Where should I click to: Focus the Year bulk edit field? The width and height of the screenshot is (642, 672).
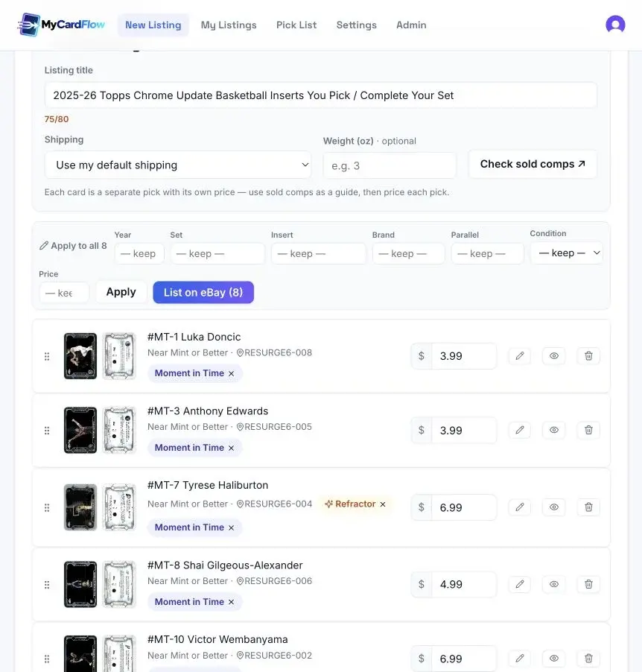pyautogui.click(x=139, y=254)
